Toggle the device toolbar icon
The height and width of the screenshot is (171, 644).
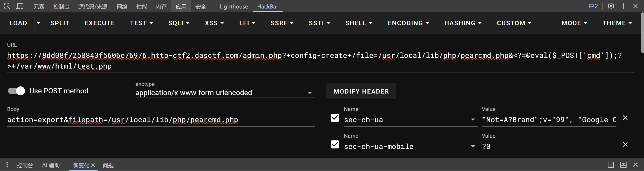coord(20,6)
